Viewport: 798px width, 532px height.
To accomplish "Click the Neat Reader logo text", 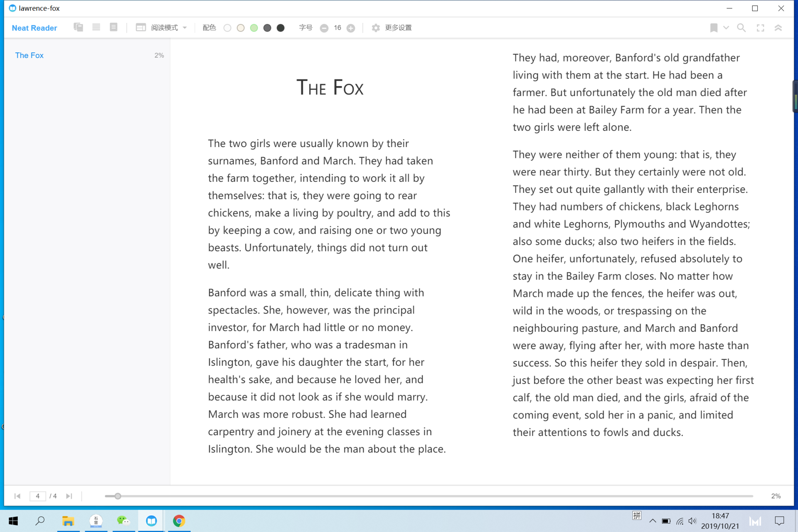I will point(34,28).
